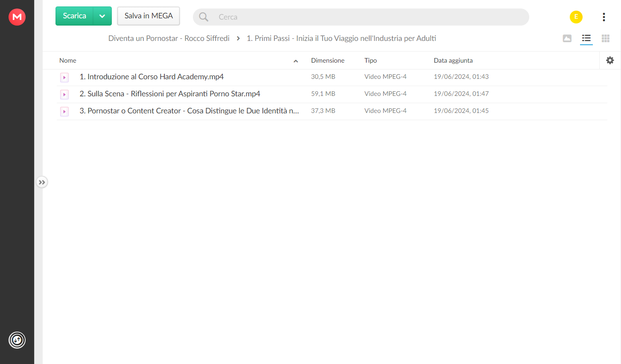Switch to grid thumbnail view
Screen dimensions: 621x364
[x=606, y=38]
